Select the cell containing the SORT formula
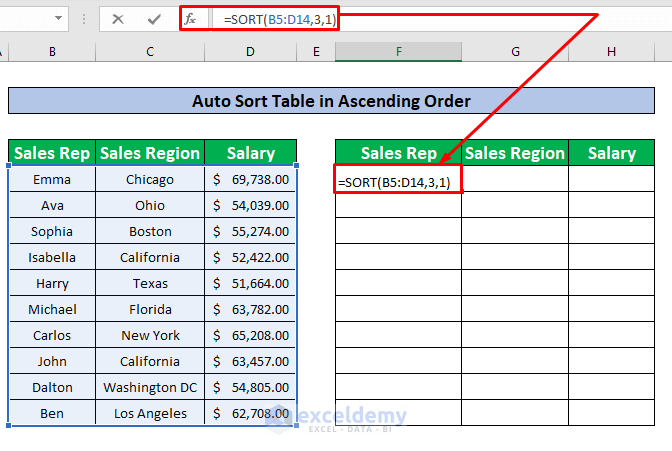Viewport: 672px width, 451px height. [398, 181]
